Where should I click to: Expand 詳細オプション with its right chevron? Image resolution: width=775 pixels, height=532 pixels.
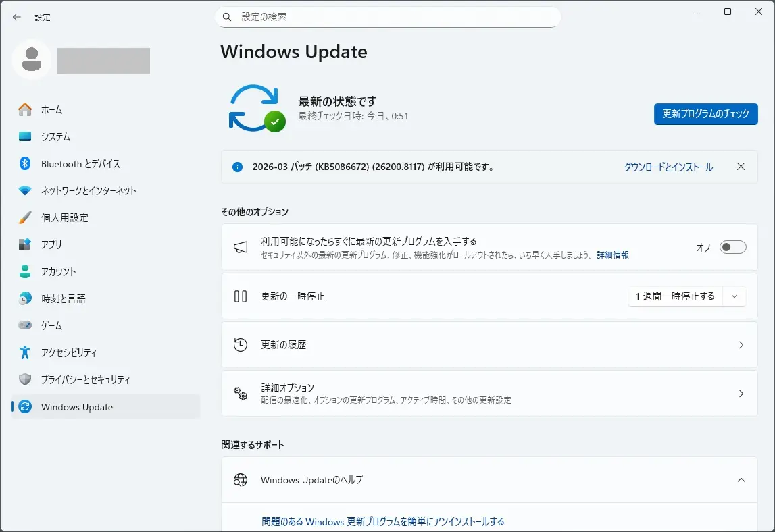(741, 394)
